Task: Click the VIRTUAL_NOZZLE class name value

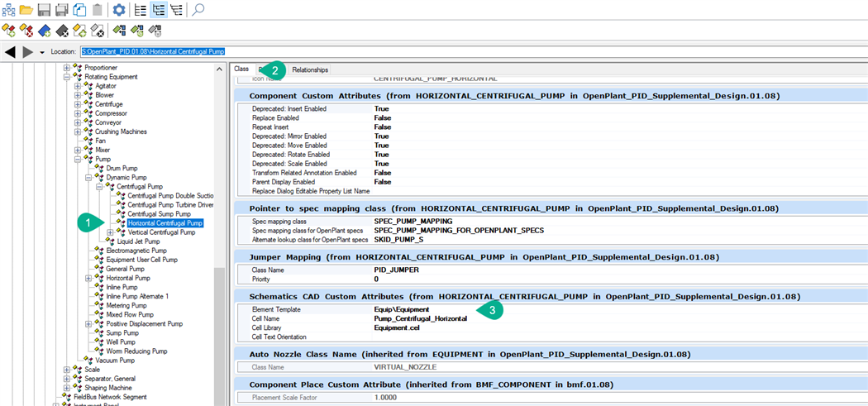Action: pyautogui.click(x=405, y=367)
